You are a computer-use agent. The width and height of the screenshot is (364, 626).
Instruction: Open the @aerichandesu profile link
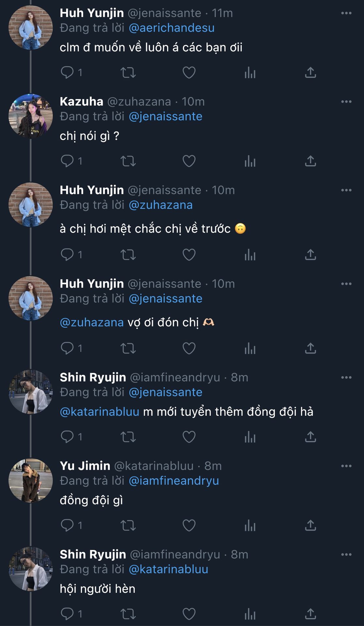[171, 28]
